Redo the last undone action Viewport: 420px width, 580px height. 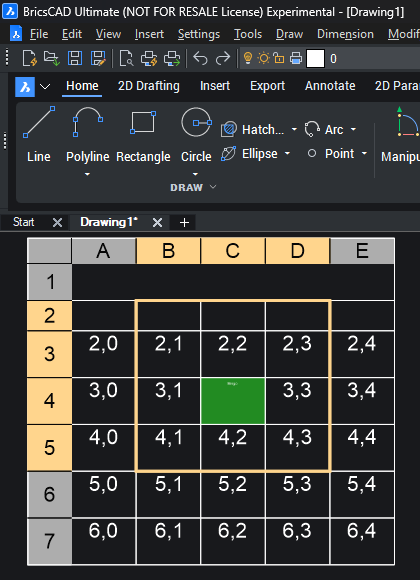tap(223, 58)
